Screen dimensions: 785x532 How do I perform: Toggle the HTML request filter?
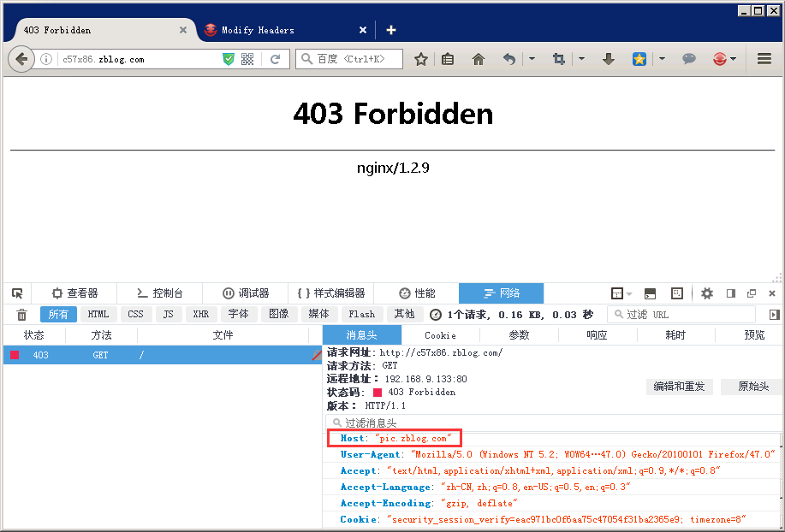pos(98,315)
